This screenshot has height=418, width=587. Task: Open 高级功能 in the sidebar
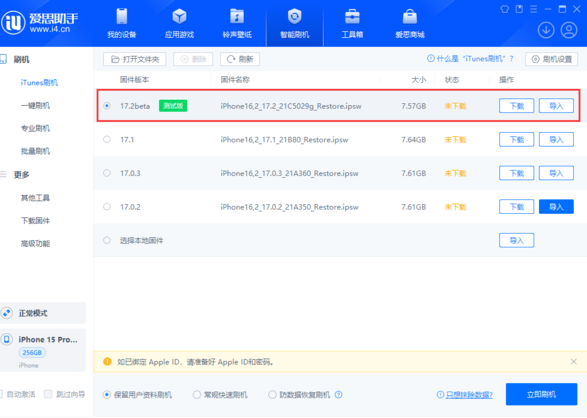(x=35, y=244)
